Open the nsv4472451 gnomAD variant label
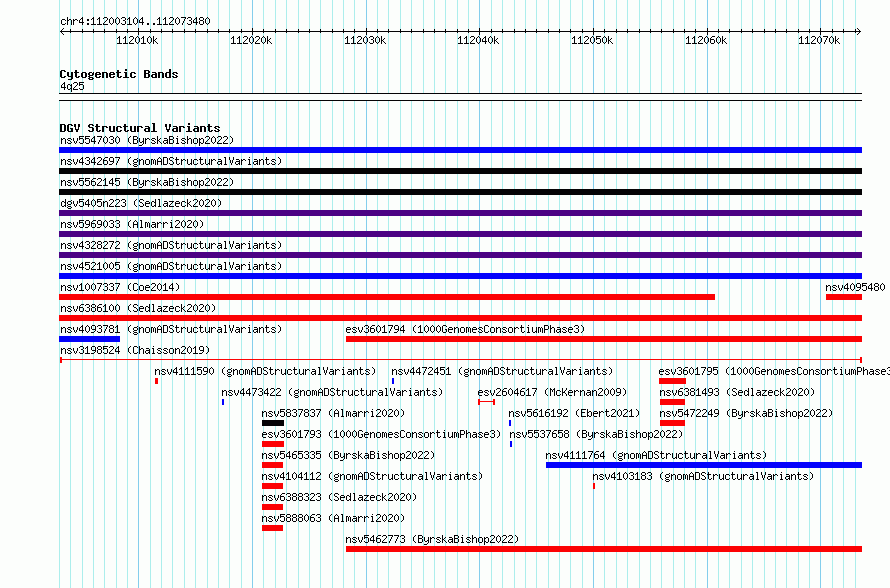890x588 pixels. pyautogui.click(x=502, y=371)
